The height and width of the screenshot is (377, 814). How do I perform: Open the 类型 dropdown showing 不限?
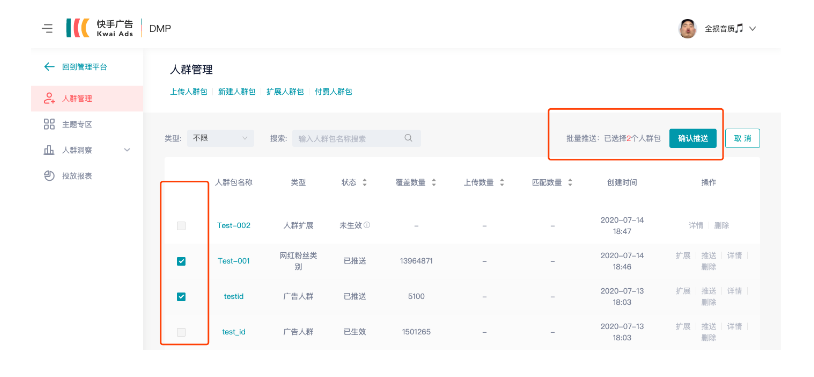pos(221,138)
